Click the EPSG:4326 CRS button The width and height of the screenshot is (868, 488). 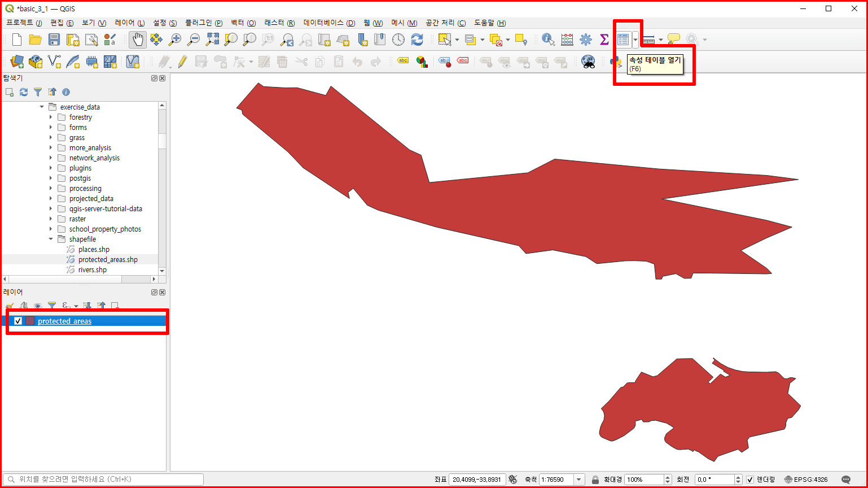pyautogui.click(x=806, y=480)
